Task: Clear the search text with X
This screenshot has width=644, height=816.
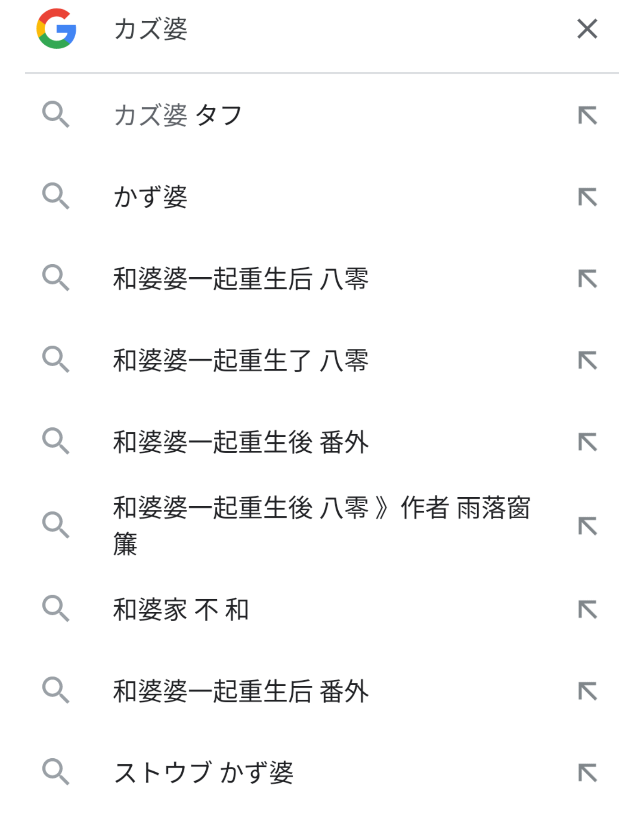Action: [587, 29]
